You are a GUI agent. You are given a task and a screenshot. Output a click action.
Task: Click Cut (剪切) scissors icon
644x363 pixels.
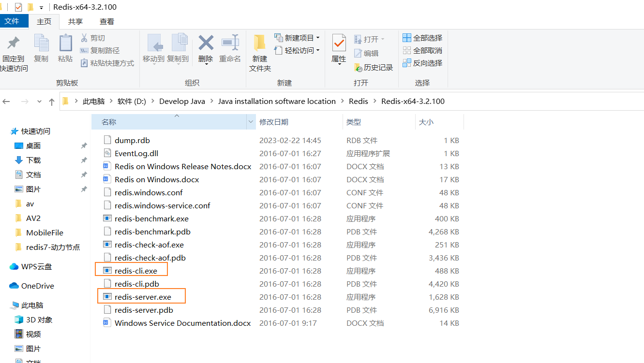84,38
